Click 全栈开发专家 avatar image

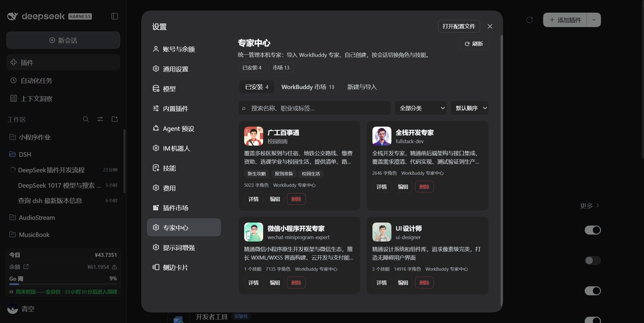click(x=382, y=136)
